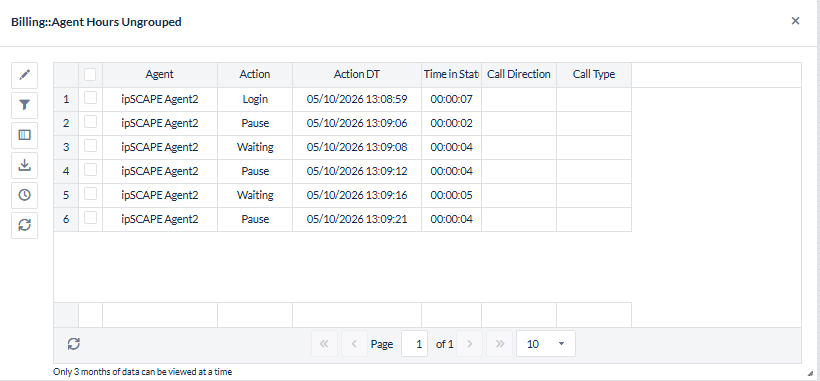The image size is (820, 381).
Task: Check the row 2 checkbox
Action: 90,122
